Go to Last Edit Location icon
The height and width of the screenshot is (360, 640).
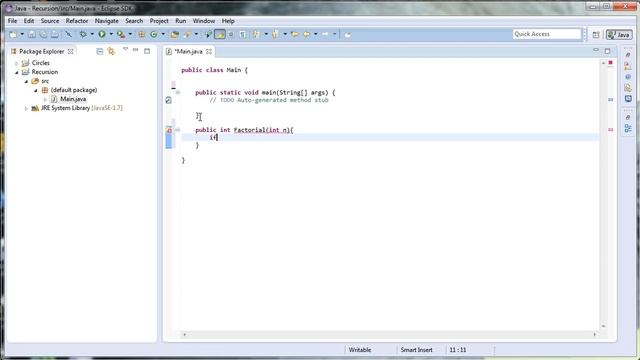pos(294,35)
